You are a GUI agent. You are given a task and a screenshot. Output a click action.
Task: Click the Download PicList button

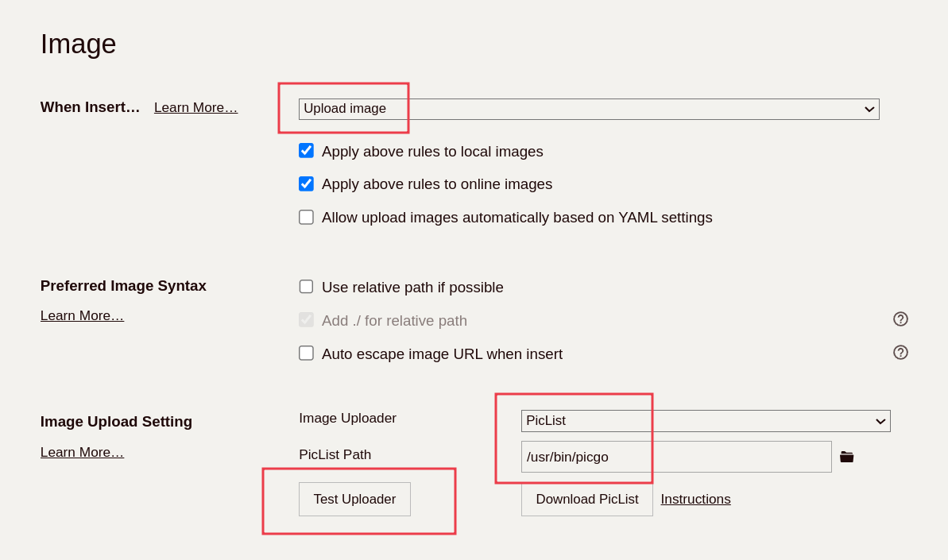(586, 500)
